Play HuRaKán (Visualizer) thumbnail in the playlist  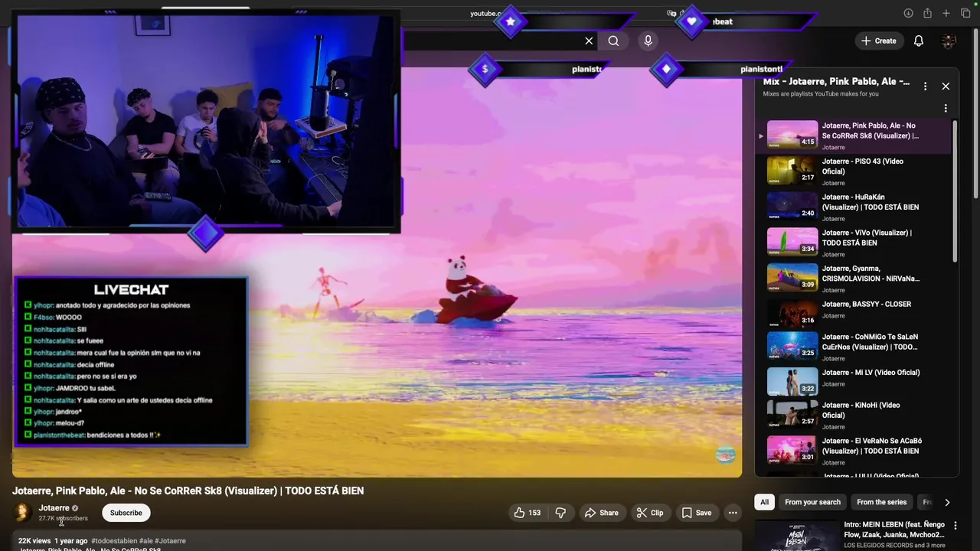click(792, 205)
